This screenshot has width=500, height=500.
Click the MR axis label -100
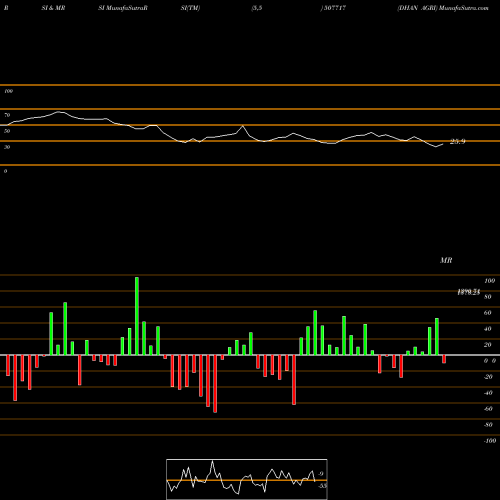click(490, 441)
